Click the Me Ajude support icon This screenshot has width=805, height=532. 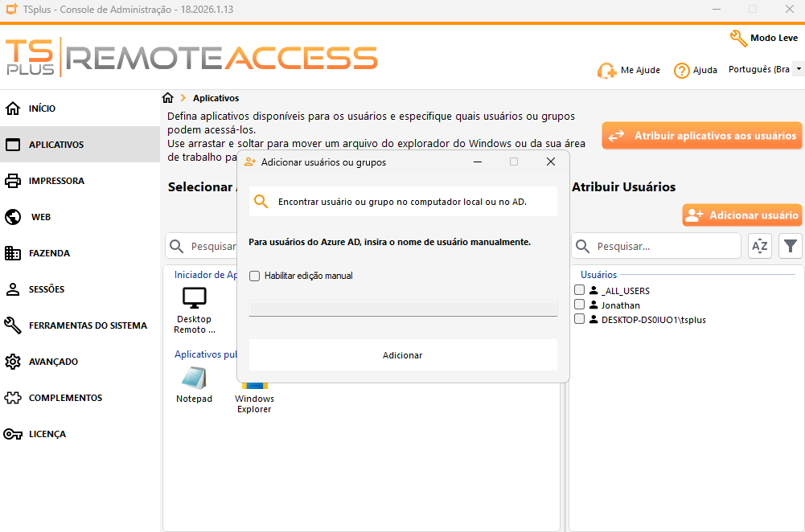click(606, 71)
